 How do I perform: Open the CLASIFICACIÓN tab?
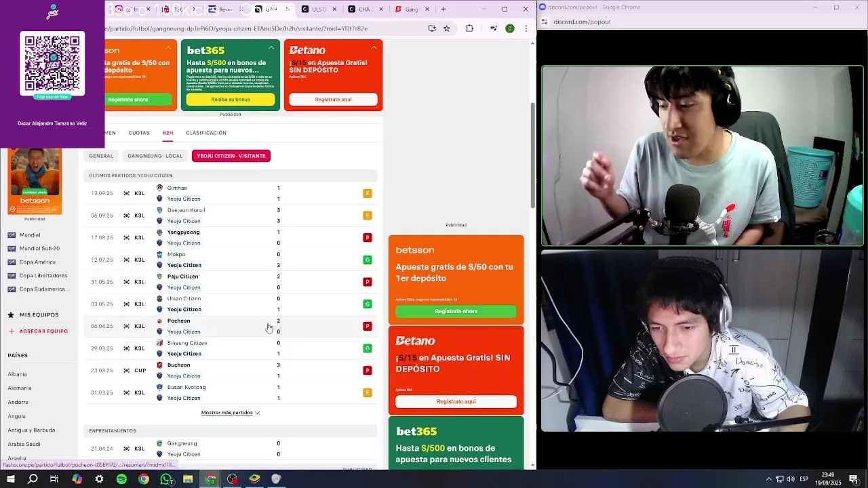coord(206,133)
